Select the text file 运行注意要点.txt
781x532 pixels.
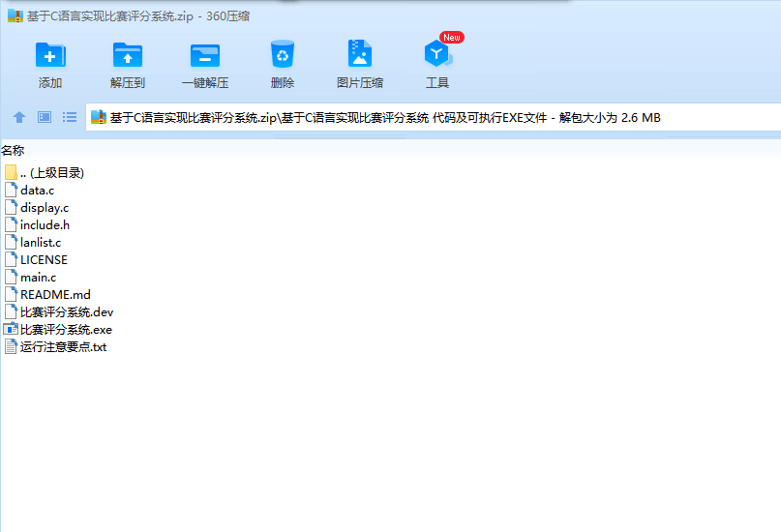63,347
